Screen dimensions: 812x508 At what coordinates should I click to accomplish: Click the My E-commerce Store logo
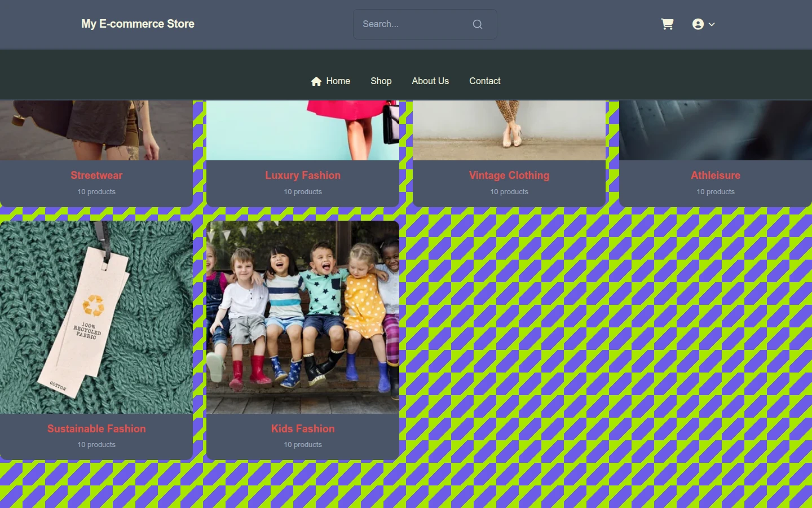(138, 24)
